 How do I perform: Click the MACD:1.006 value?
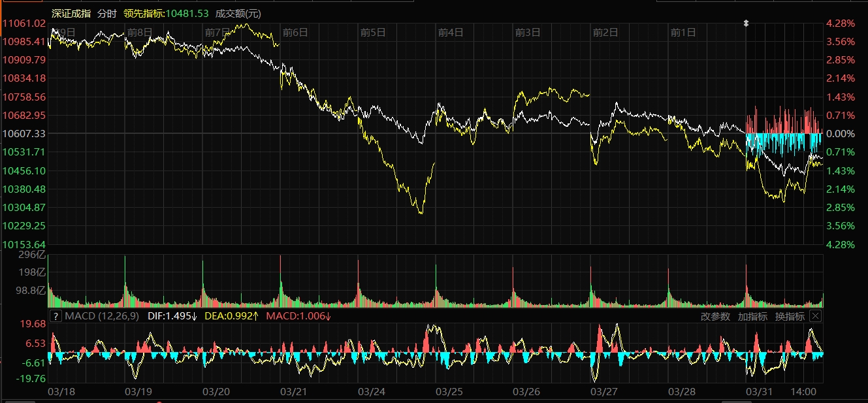tap(298, 317)
